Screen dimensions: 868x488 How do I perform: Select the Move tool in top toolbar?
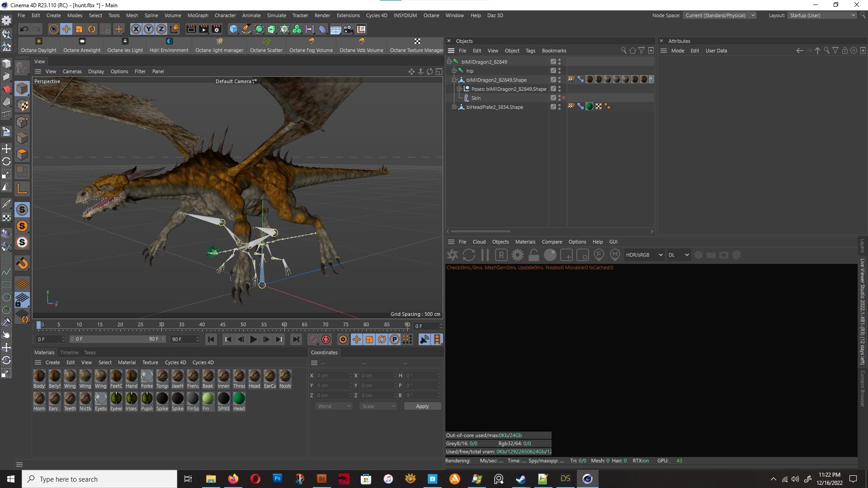66,29
